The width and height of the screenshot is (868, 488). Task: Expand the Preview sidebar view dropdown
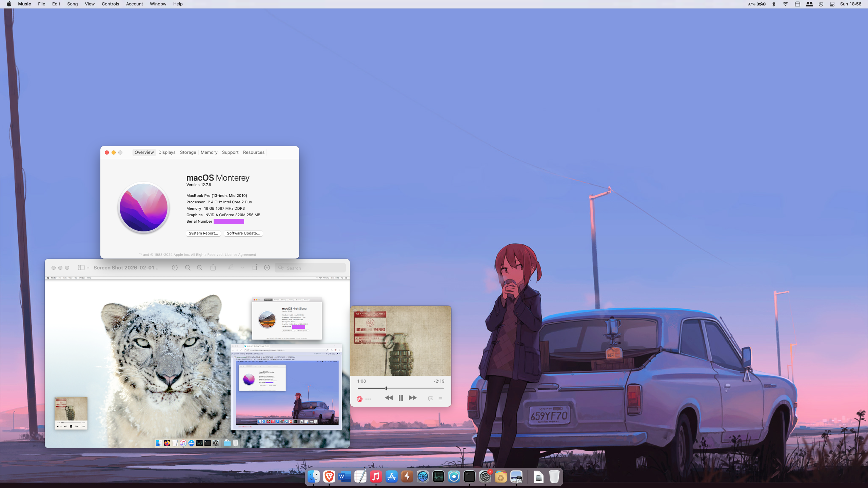tap(88, 268)
